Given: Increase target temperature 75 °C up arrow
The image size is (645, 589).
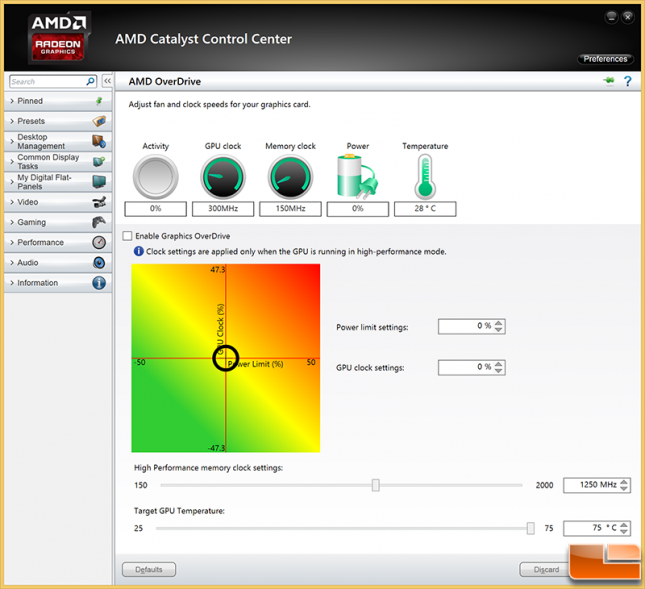Looking at the screenshot, I should (624, 525).
